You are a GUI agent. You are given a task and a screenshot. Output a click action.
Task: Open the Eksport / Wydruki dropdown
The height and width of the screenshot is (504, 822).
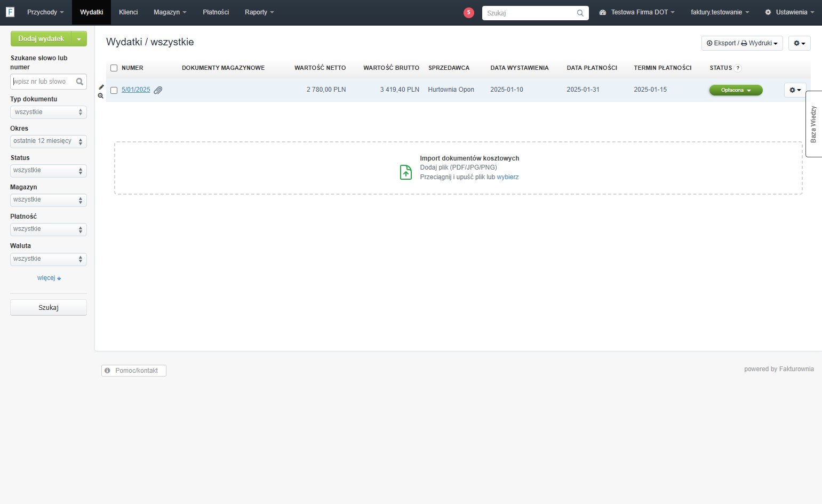tap(742, 43)
